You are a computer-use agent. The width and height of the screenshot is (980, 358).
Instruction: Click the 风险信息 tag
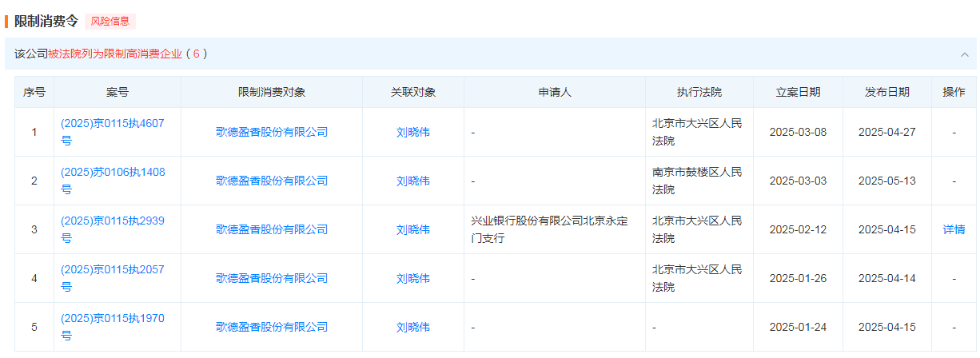[110, 22]
